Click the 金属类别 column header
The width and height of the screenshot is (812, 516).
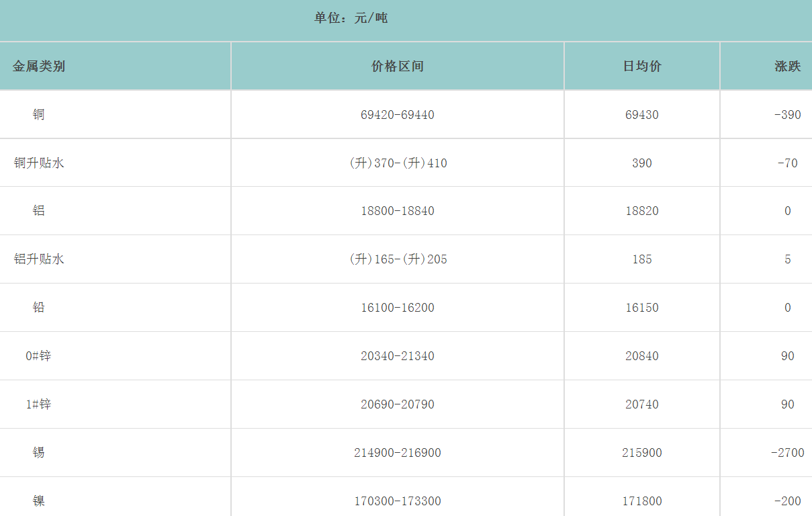39,67
